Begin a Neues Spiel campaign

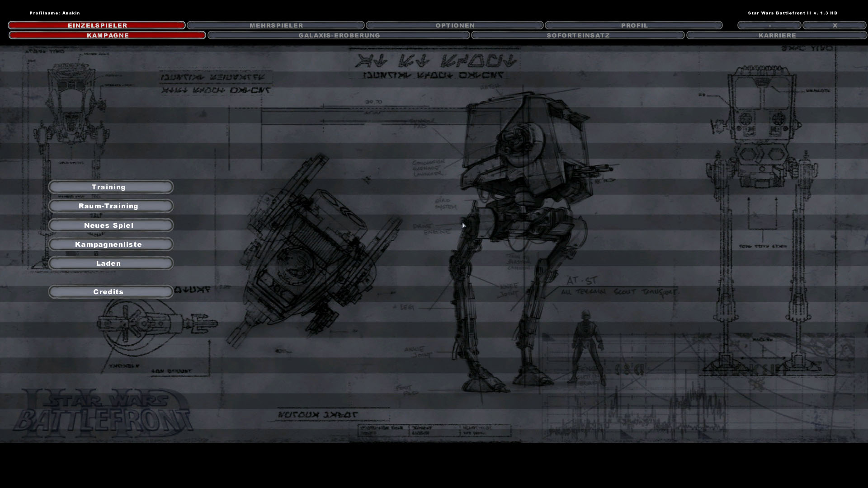coord(111,225)
